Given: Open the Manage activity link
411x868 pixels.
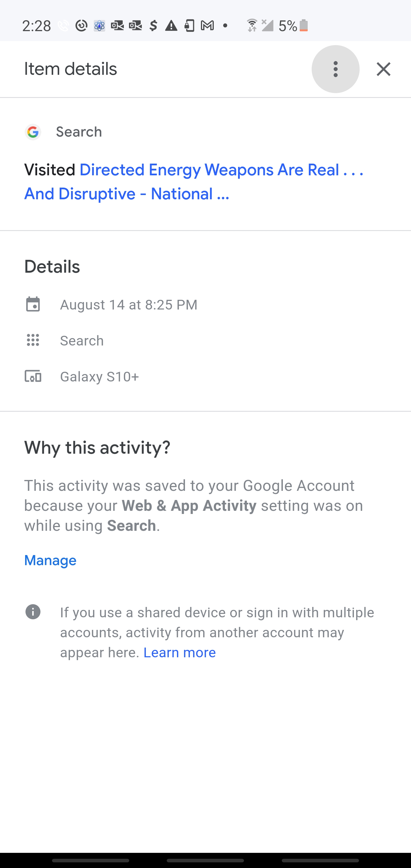Looking at the screenshot, I should click(50, 560).
